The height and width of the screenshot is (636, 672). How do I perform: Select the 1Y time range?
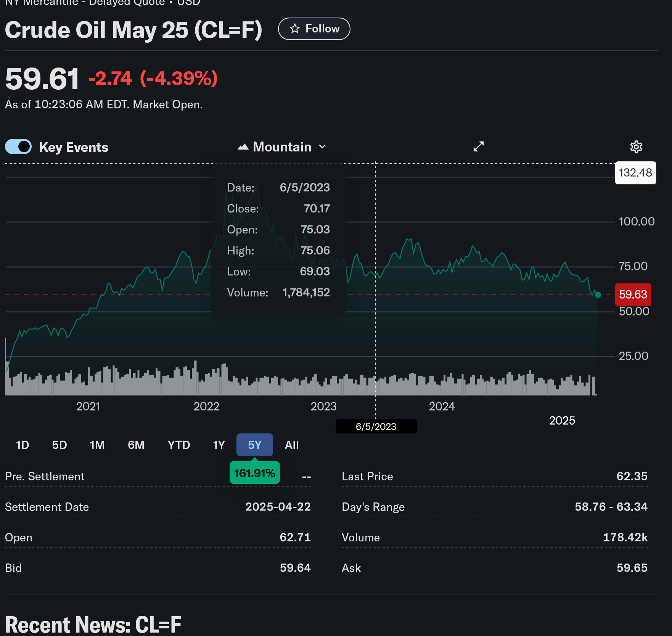coord(219,445)
